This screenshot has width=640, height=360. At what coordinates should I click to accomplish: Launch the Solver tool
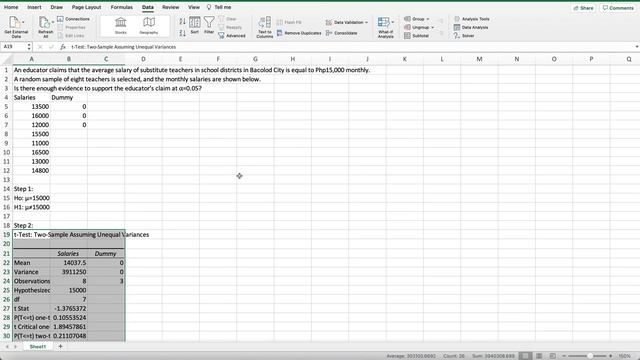click(x=464, y=36)
